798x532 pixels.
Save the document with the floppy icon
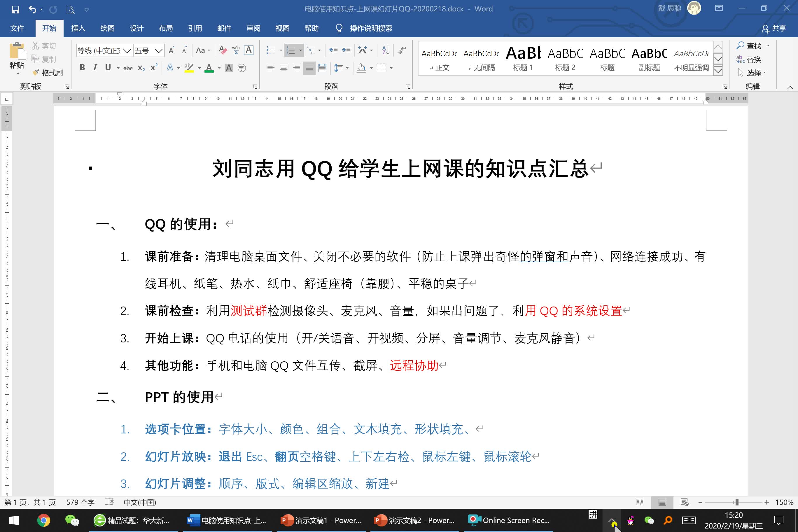(15, 9)
